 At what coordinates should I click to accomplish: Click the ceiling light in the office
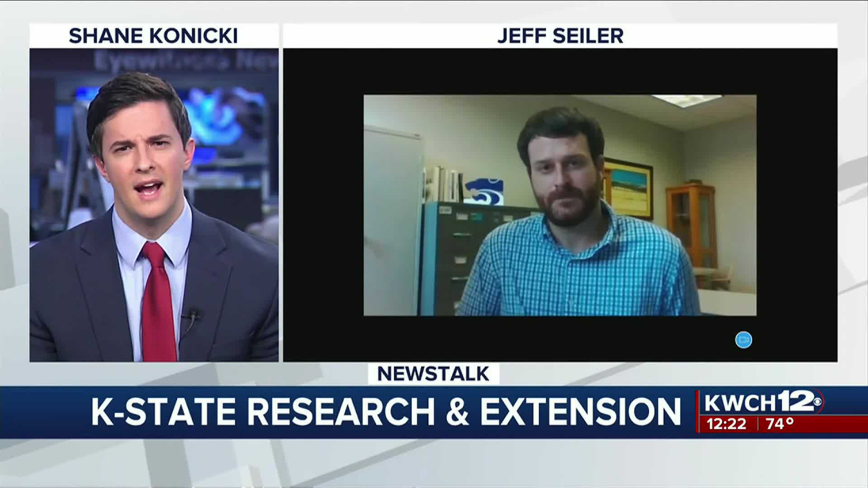tap(686, 99)
